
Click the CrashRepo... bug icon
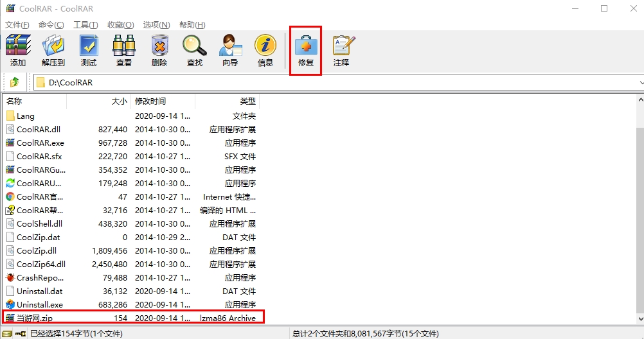10,277
